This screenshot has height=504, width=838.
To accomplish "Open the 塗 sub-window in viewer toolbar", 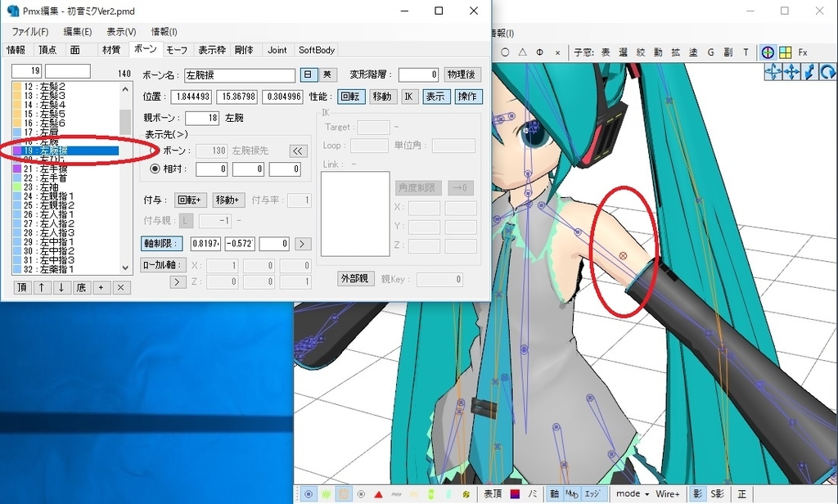I will 693,52.
